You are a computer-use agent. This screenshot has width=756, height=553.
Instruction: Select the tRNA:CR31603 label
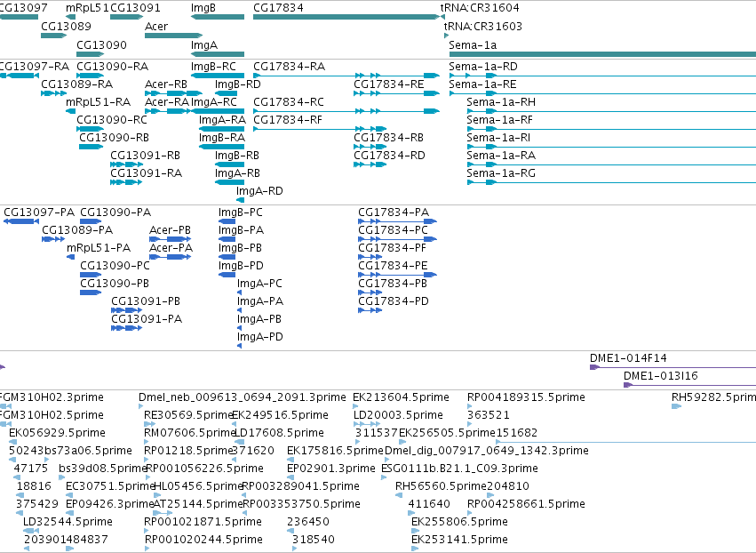pos(483,26)
